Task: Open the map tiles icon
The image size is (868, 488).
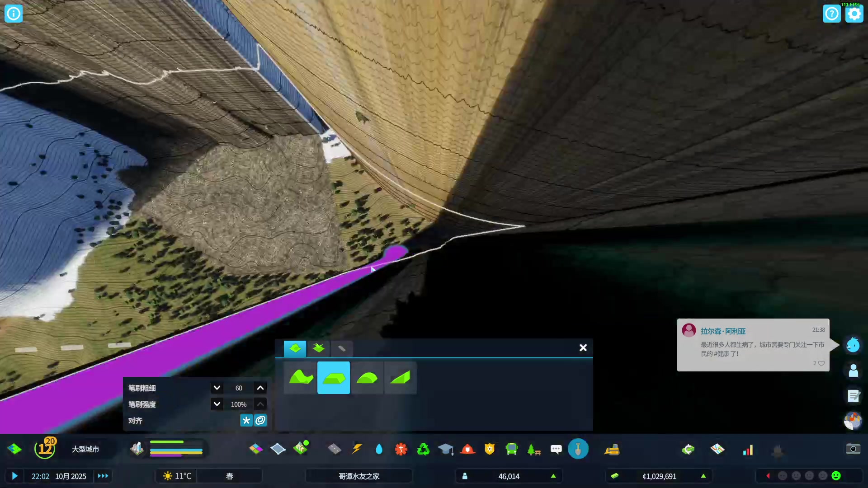Action: coord(14,449)
